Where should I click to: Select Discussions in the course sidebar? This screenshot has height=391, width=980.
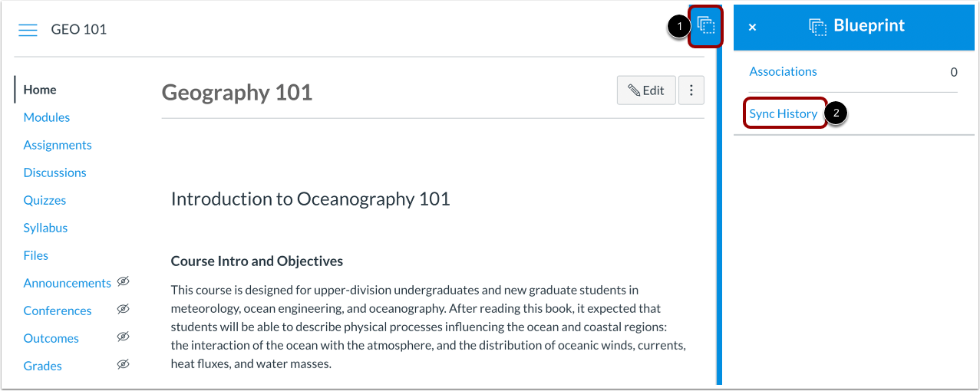click(x=54, y=172)
